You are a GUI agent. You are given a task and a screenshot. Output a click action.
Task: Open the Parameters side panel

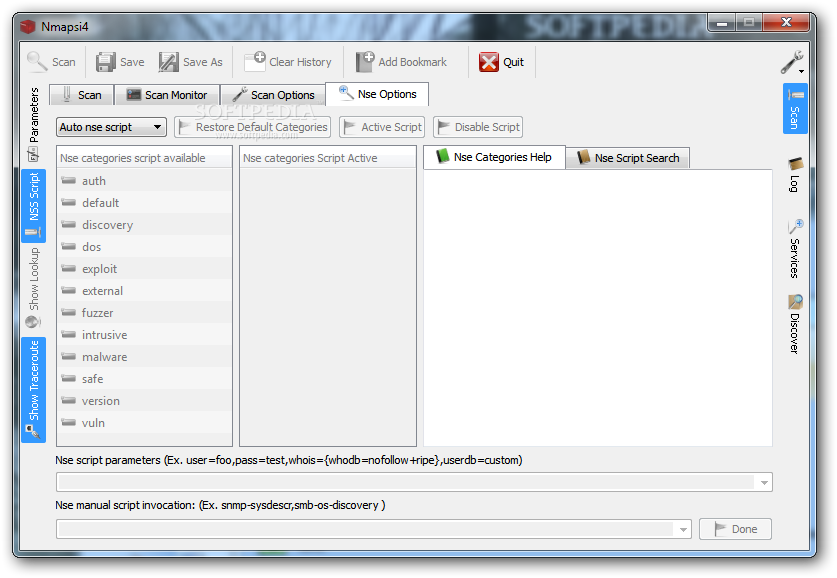tap(34, 124)
